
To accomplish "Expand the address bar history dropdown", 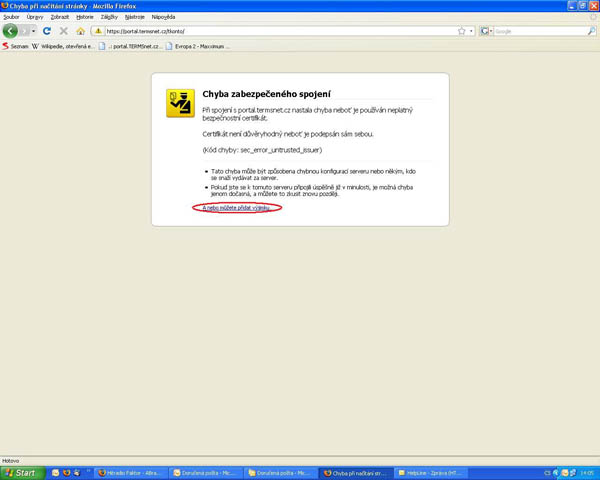I will coord(472,31).
